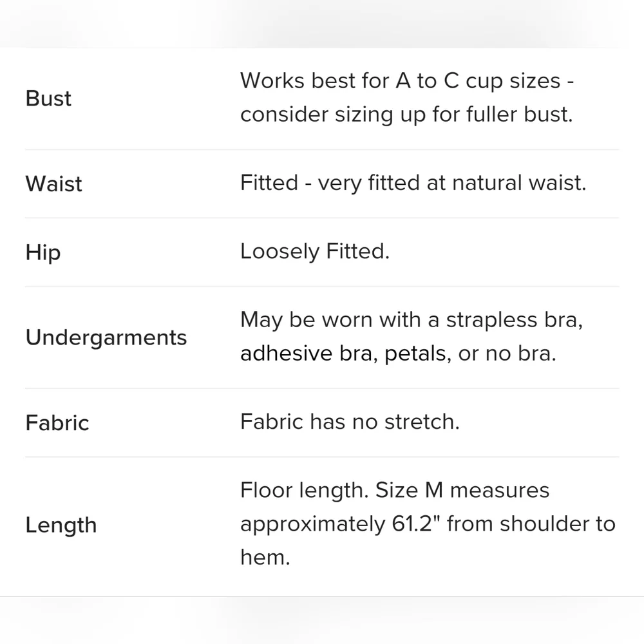Click the Undergarments label
644x644 pixels.
106,337
